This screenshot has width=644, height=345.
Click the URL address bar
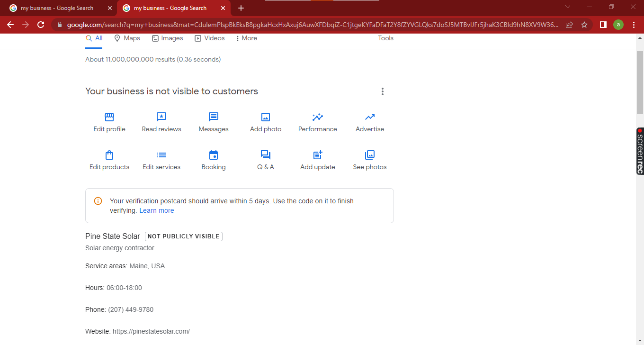coord(313,25)
